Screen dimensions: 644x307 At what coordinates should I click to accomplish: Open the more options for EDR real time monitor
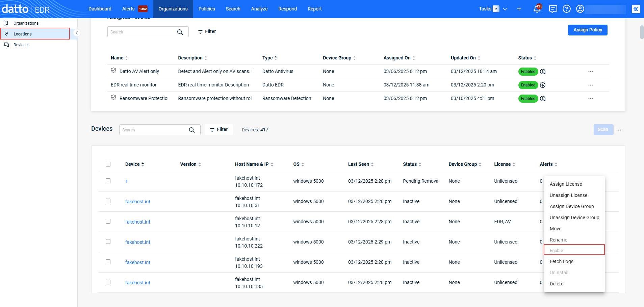point(591,85)
